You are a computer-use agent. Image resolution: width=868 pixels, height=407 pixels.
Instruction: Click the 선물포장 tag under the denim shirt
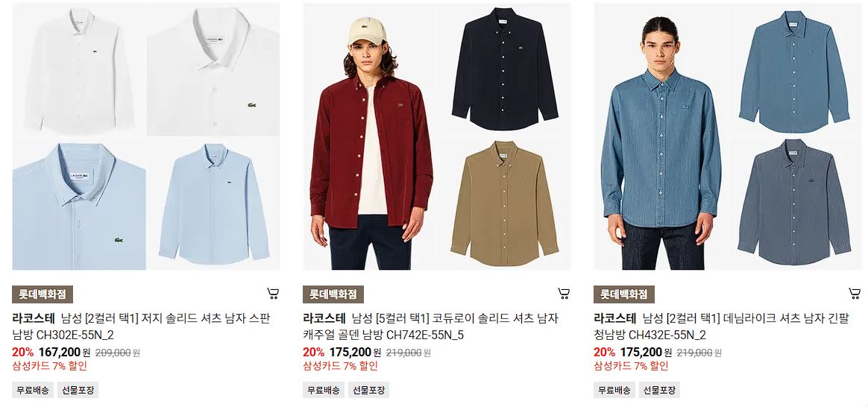[x=659, y=390]
